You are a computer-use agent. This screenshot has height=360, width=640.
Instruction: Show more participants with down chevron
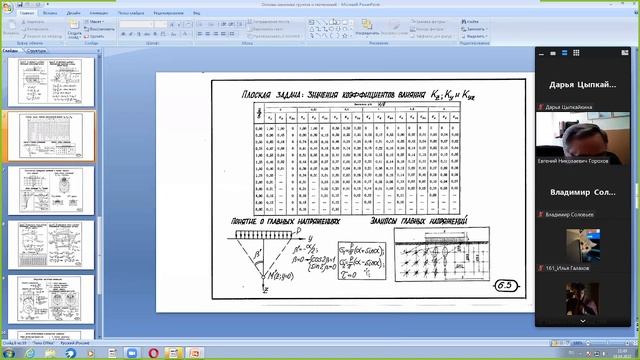(583, 321)
